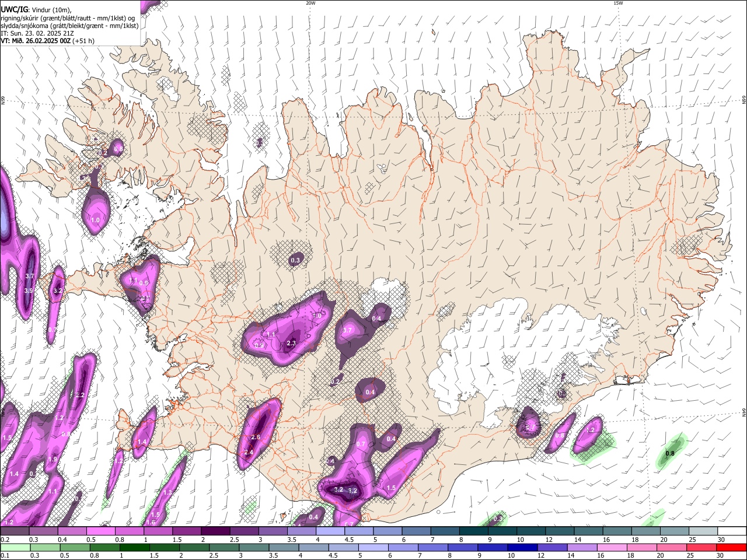Click the 2.4 precipitation value on the map
This screenshot has height=560, width=747.
(249, 453)
